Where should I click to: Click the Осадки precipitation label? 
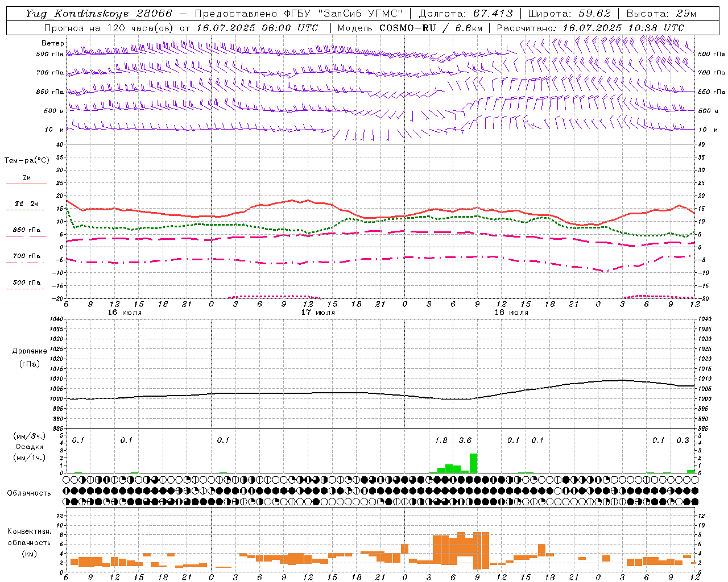(30, 447)
